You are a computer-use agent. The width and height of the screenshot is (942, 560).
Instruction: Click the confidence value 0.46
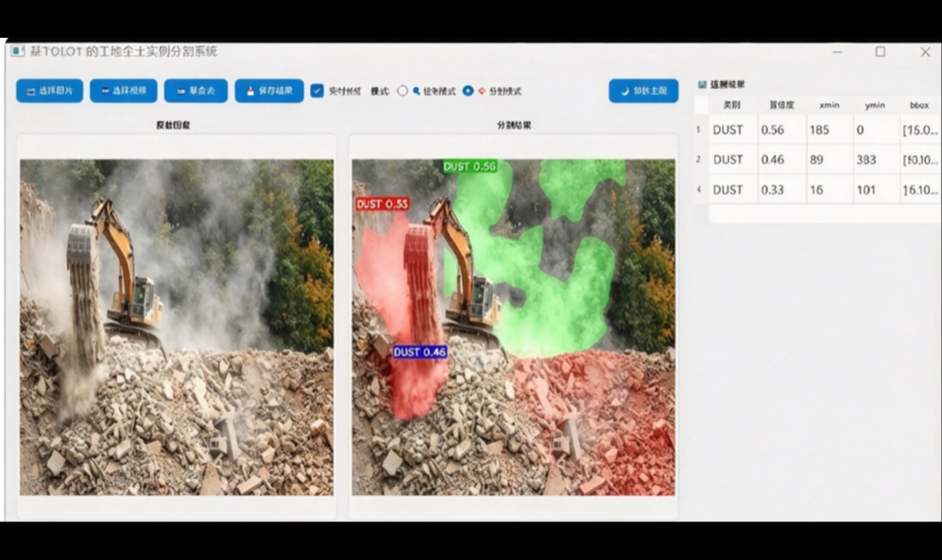[781, 160]
